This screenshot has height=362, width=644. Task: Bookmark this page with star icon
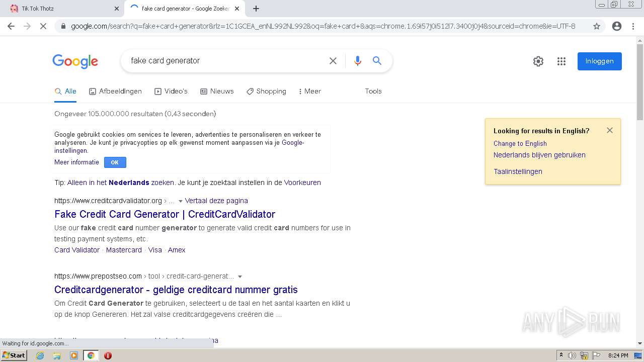[597, 26]
